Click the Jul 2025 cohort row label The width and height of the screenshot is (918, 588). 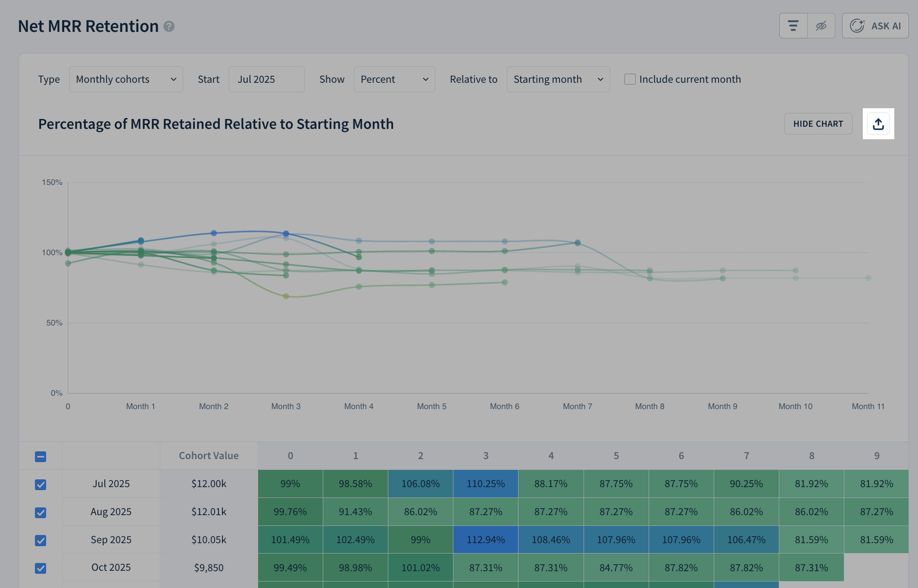(x=111, y=484)
